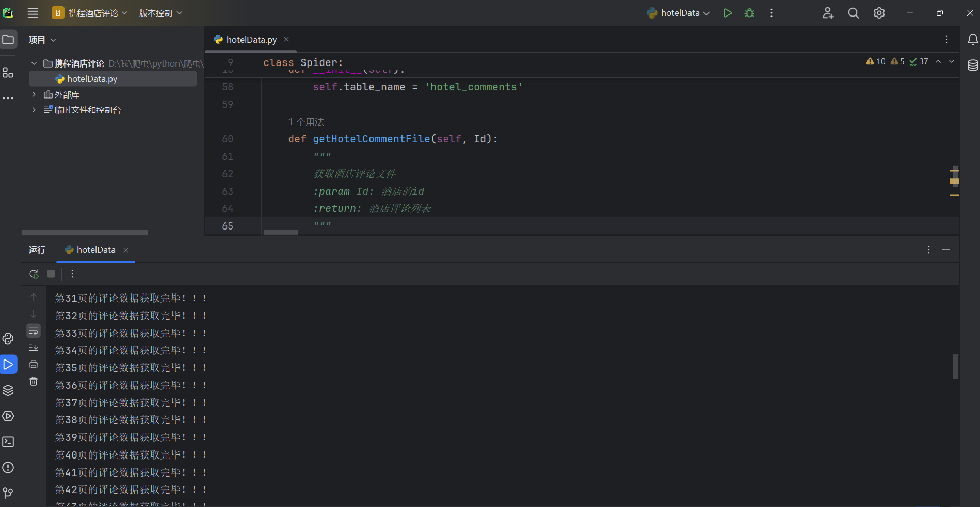This screenshot has width=980, height=507.
Task: Click console line 第35页的评论数据获取完毕
Action: click(131, 368)
